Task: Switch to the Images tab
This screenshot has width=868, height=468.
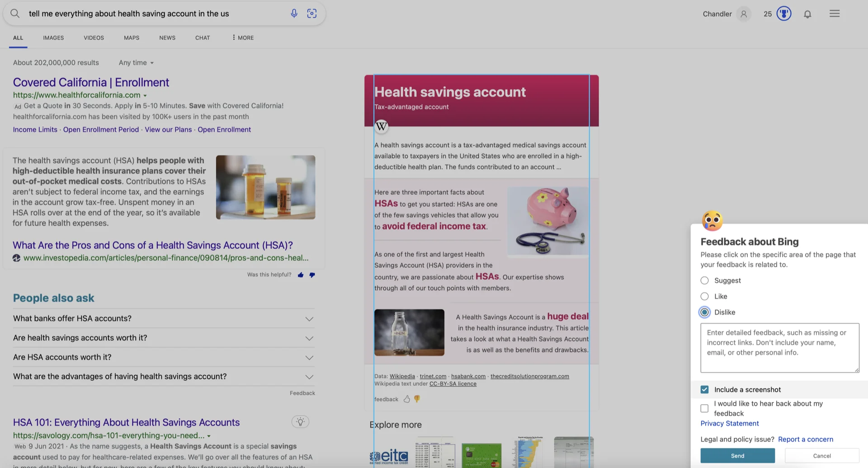Action: pos(53,38)
